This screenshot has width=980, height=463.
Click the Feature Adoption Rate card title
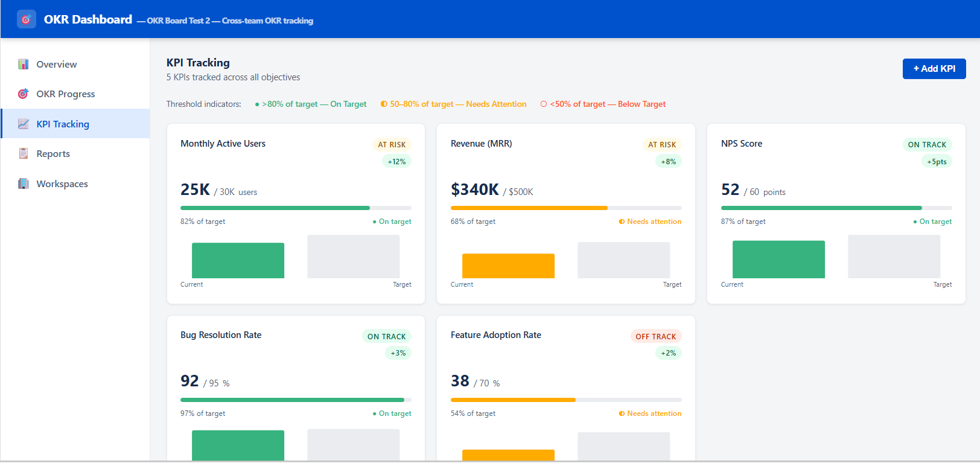496,335
